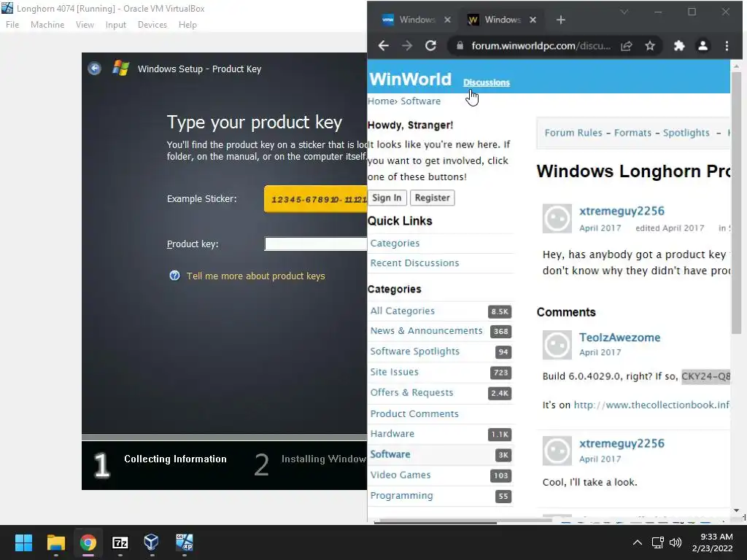Click the Home breadcrumb link
Viewport: 747px width, 560px height.
click(x=381, y=101)
